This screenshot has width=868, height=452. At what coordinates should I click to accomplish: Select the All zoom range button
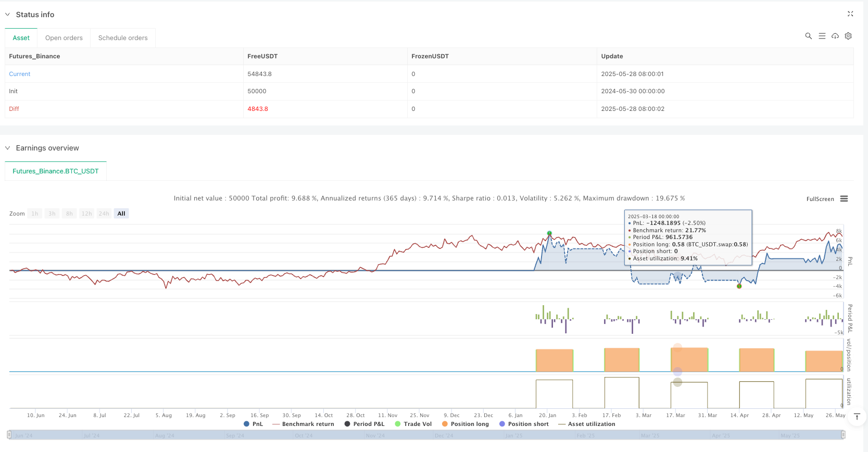(x=121, y=214)
